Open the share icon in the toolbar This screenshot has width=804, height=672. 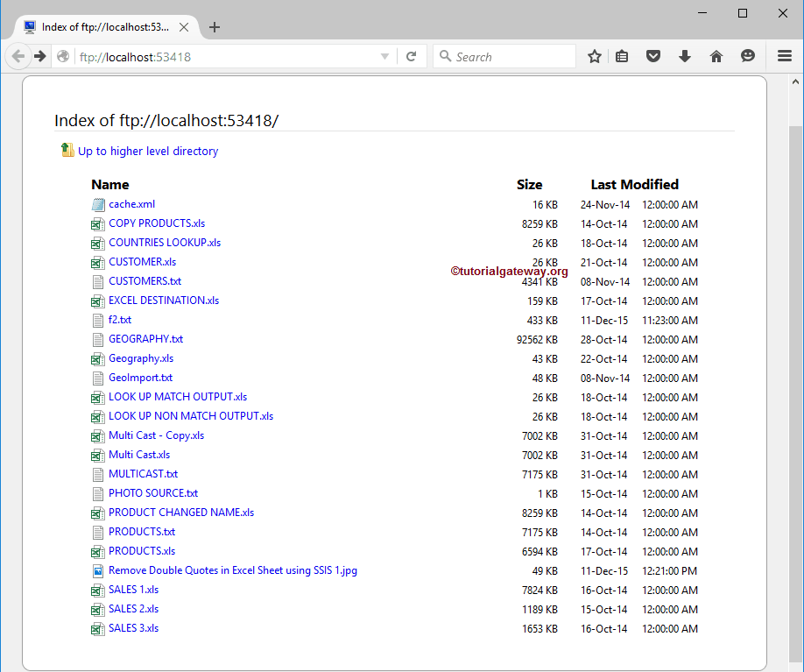tap(748, 55)
